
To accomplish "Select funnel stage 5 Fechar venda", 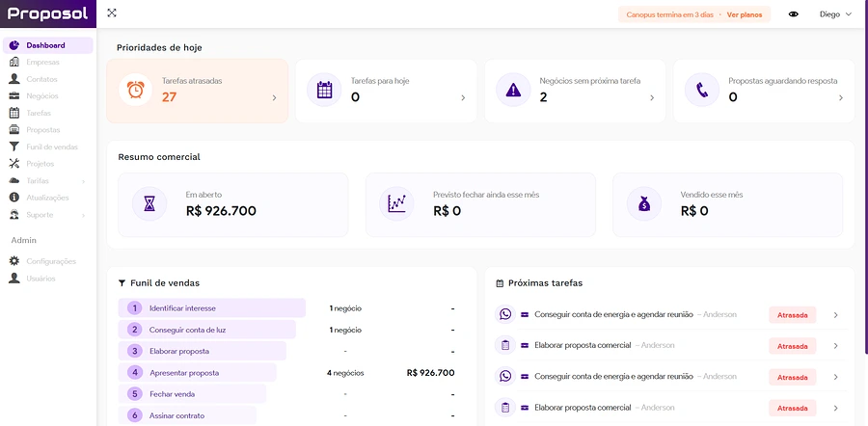I will [x=192, y=394].
